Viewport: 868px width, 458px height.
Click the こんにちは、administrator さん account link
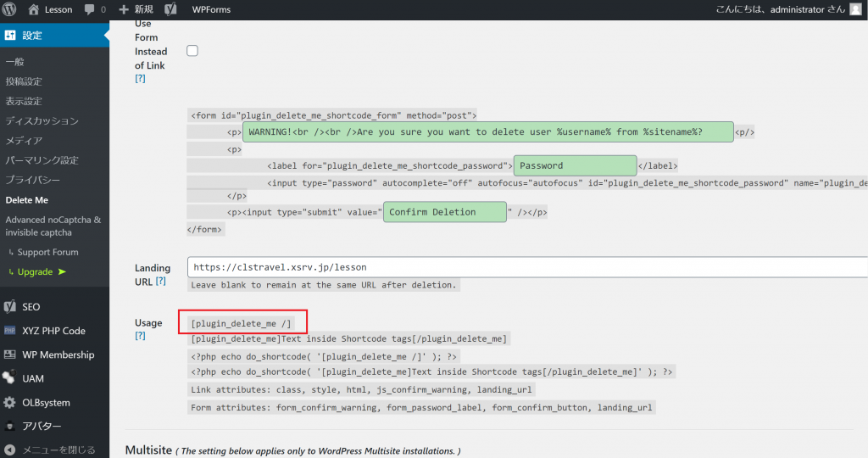pyautogui.click(x=781, y=9)
